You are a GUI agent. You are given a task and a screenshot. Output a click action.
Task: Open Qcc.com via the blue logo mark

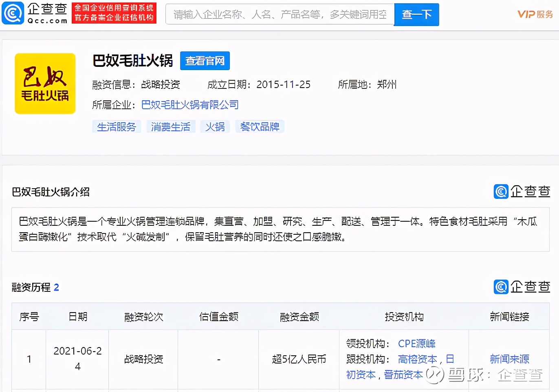point(13,13)
